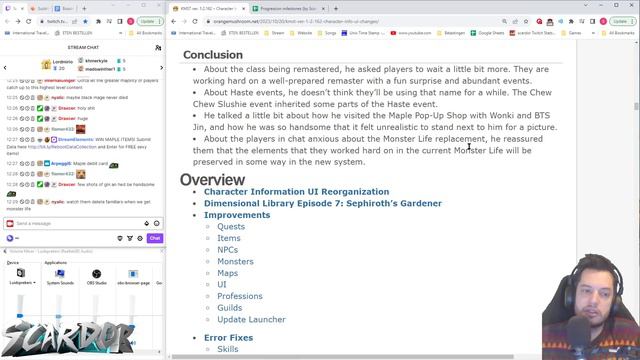640x360 pixels.
Task: Open All Bookmarks folder in Twitch window
Action: (145, 33)
